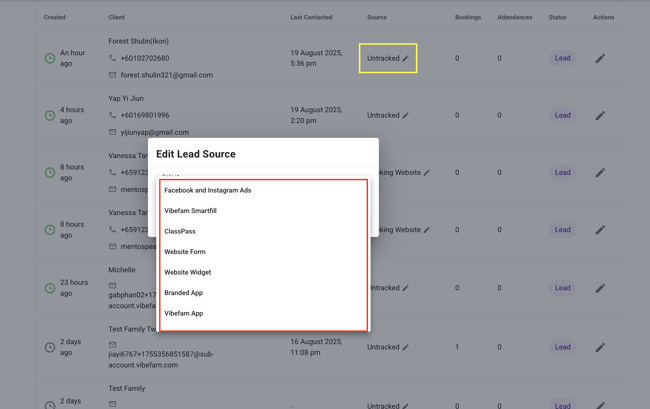Click the Client column header

(x=116, y=17)
